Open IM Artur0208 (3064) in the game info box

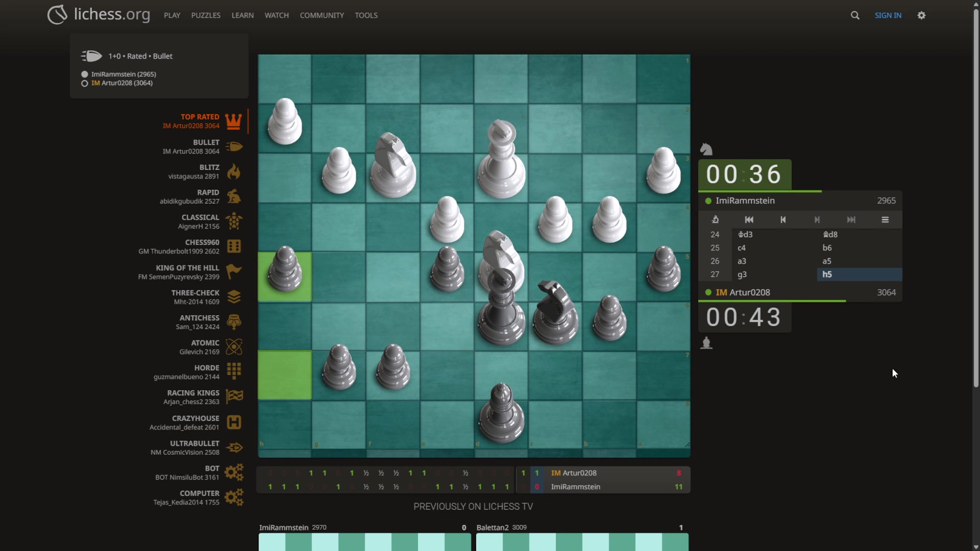tap(122, 83)
